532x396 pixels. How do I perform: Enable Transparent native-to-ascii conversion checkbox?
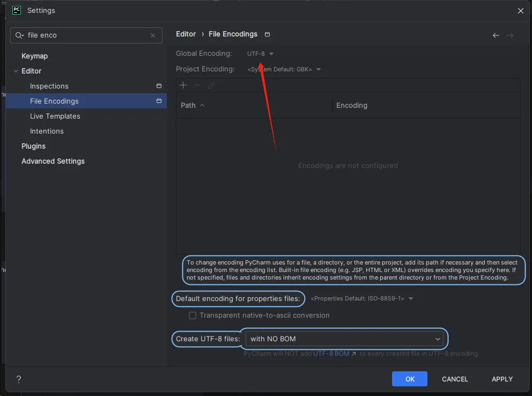pos(193,315)
